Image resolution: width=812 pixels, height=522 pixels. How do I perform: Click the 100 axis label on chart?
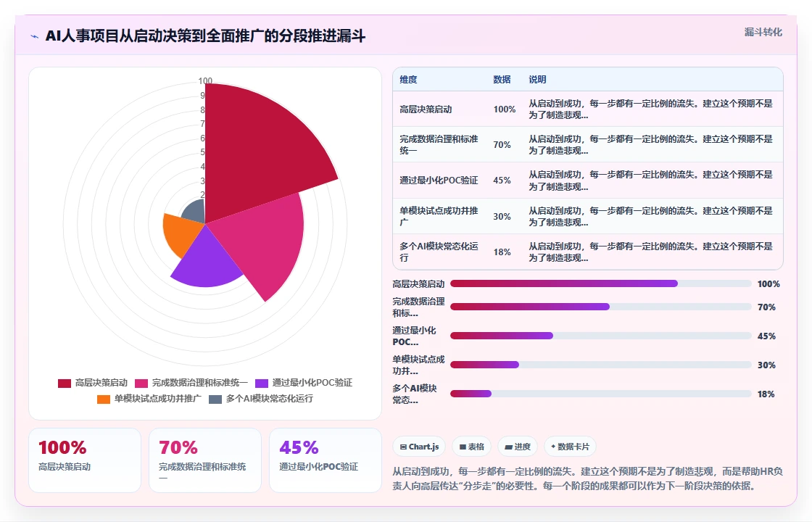205,81
